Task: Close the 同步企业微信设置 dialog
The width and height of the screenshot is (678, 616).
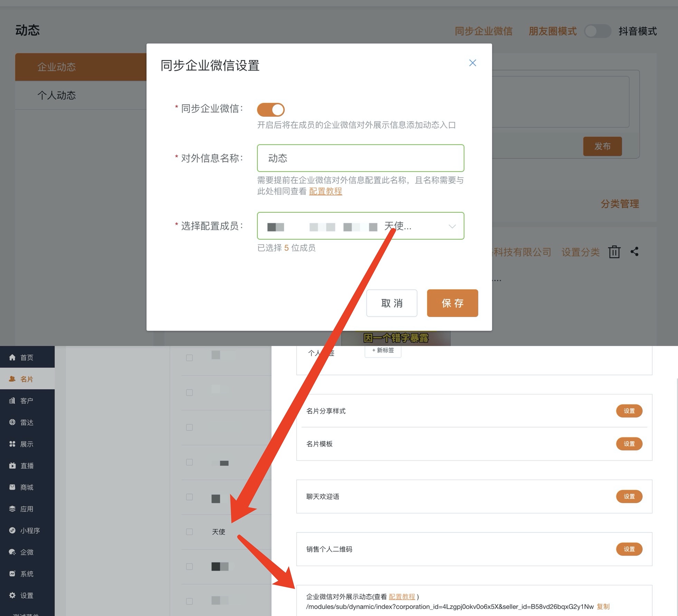Action: pos(472,63)
